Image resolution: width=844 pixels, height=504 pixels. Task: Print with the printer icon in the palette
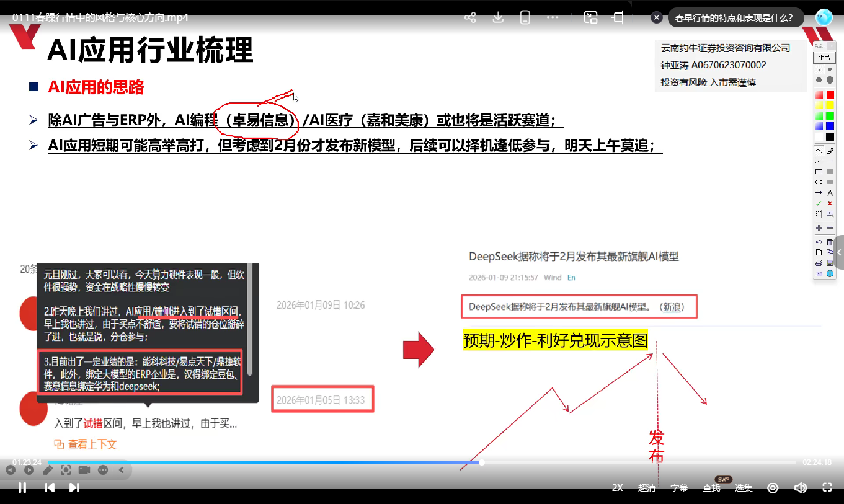pos(819,263)
